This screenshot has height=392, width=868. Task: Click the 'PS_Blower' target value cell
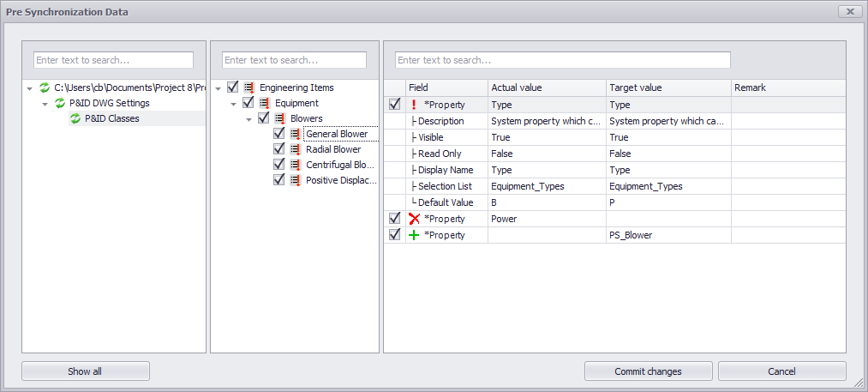[668, 235]
